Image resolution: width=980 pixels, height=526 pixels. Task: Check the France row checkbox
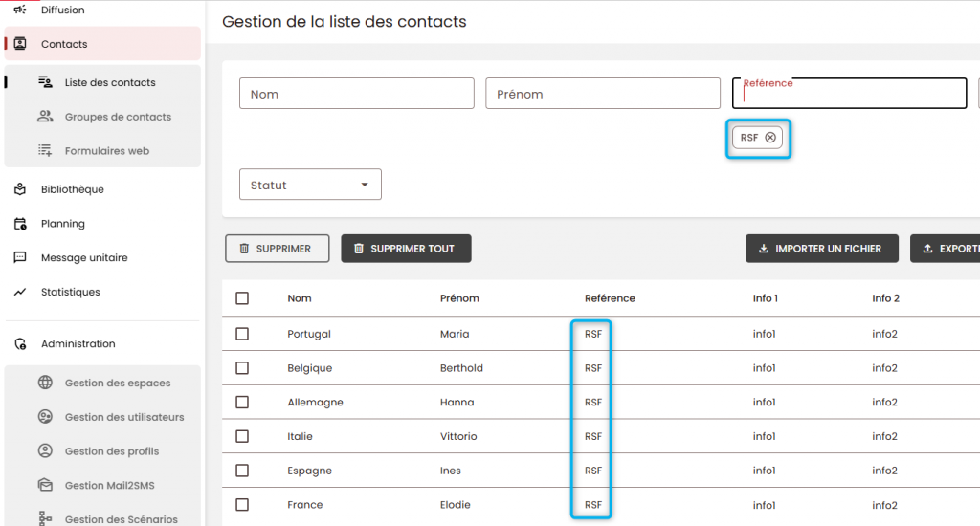(x=242, y=505)
